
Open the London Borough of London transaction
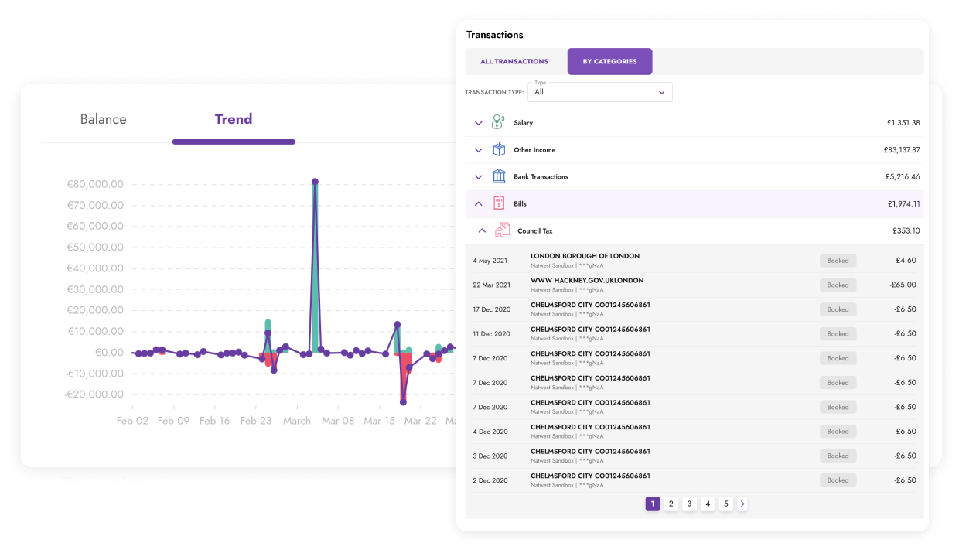[585, 256]
